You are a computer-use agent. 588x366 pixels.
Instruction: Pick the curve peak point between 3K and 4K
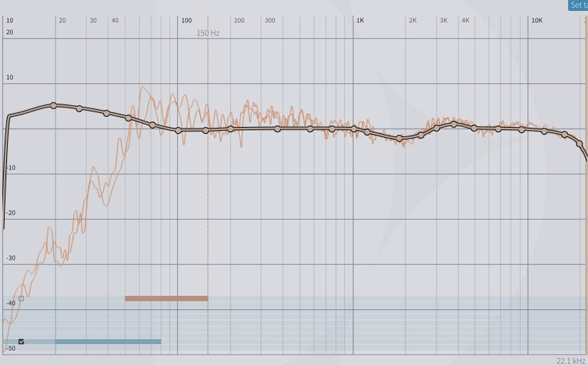(454, 124)
